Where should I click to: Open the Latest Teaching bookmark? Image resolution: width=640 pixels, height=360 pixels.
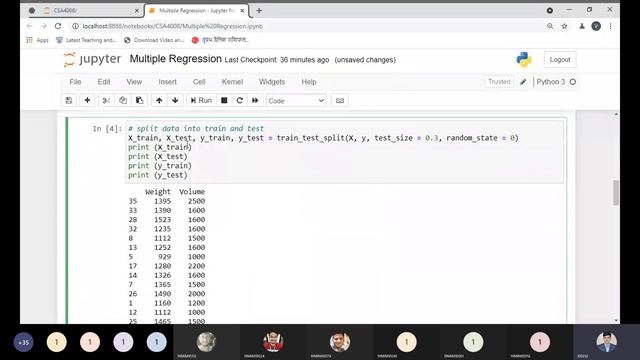click(x=86, y=40)
